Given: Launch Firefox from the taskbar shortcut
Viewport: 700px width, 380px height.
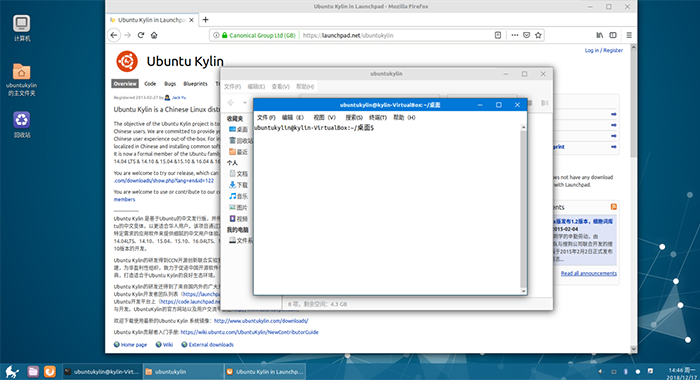Looking at the screenshot, I should tap(50, 372).
